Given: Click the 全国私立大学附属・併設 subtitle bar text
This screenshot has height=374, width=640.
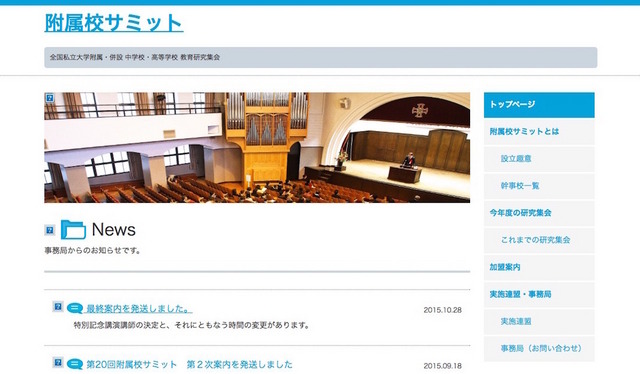Looking at the screenshot, I should (135, 58).
